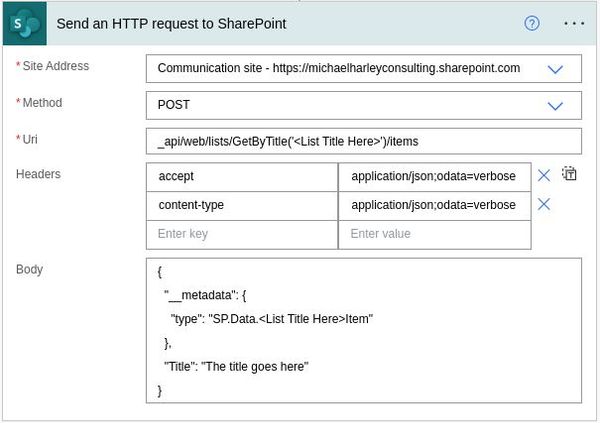This screenshot has width=600, height=423.
Task: Click the "Title" line in Body
Action: pos(236,367)
